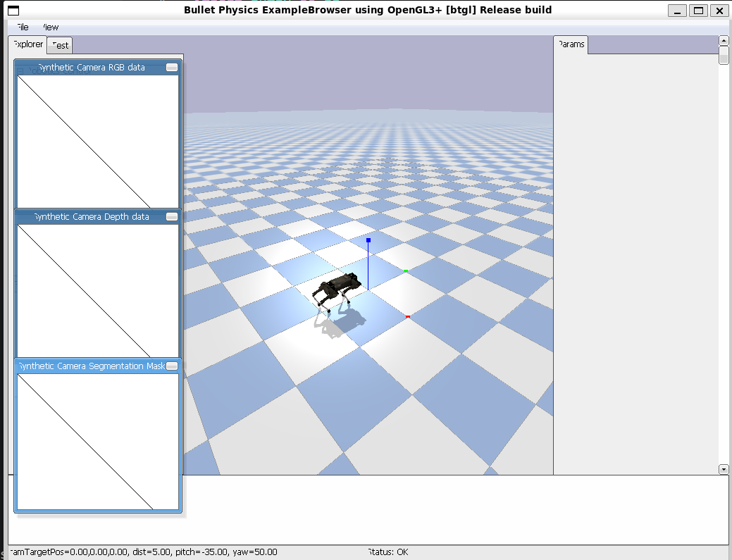The width and height of the screenshot is (732, 560).
Task: Click the Params panel scroll up arrow
Action: pos(724,41)
